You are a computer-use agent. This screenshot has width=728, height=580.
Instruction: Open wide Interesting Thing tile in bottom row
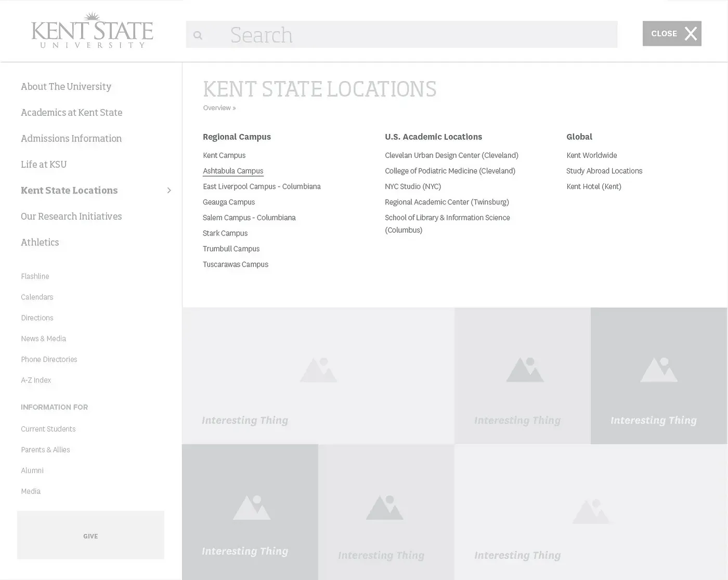click(591, 512)
